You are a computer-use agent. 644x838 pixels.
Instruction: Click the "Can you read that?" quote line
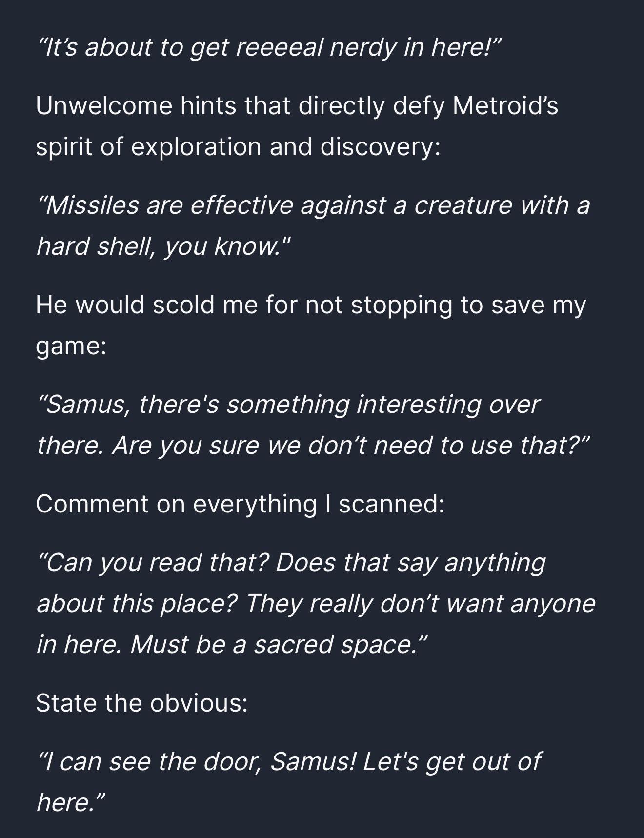pos(291,563)
